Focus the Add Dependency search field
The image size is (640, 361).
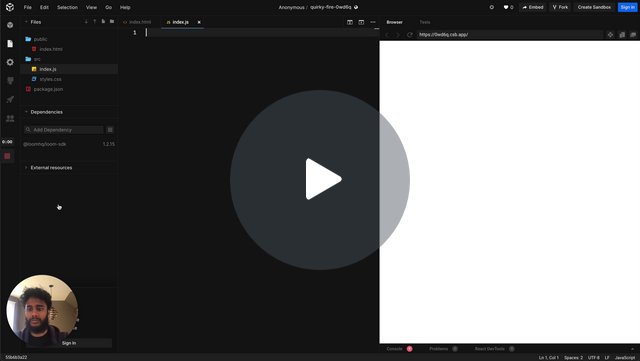click(63, 130)
